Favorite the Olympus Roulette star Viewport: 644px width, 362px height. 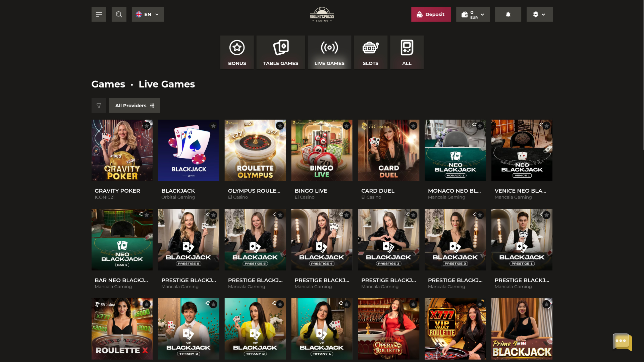[280, 126]
